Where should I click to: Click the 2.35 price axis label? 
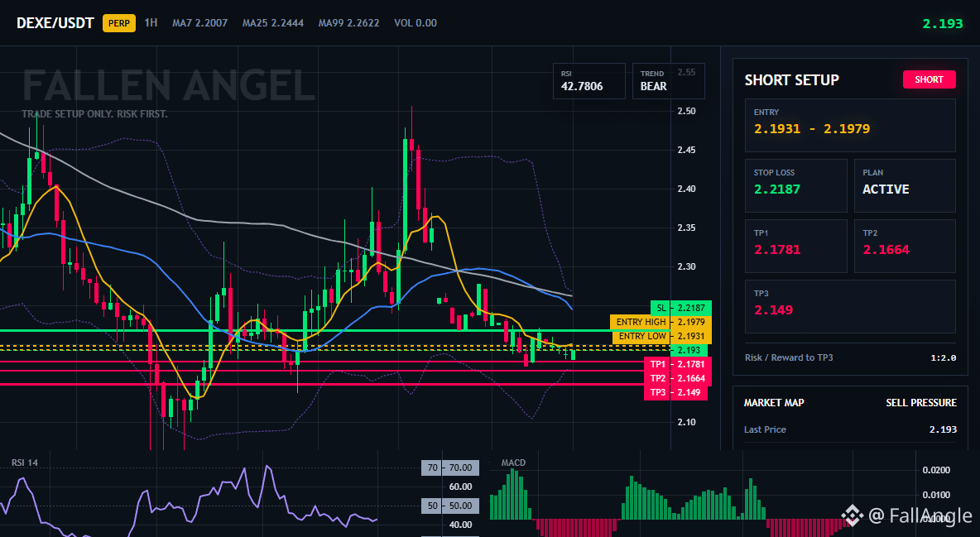click(686, 228)
